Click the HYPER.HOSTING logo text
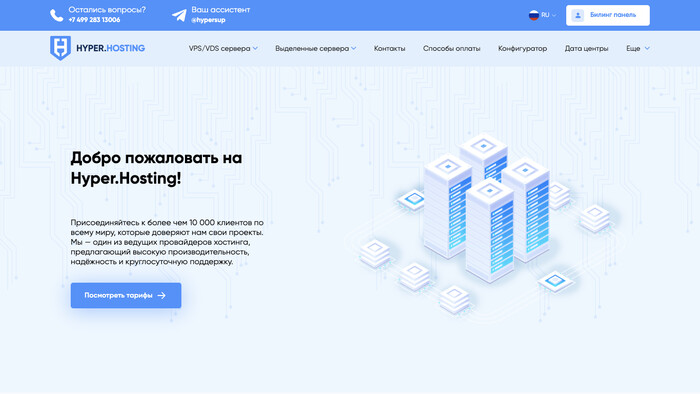The image size is (700, 394). [x=110, y=48]
